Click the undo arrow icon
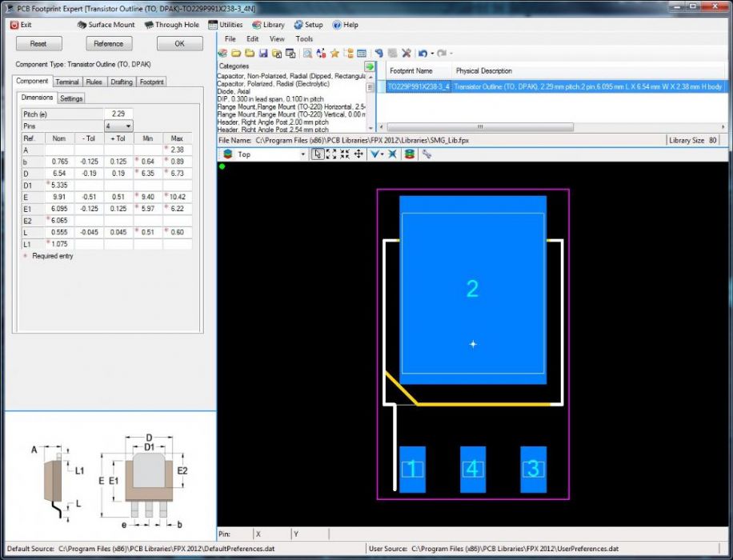 pyautogui.click(x=422, y=54)
